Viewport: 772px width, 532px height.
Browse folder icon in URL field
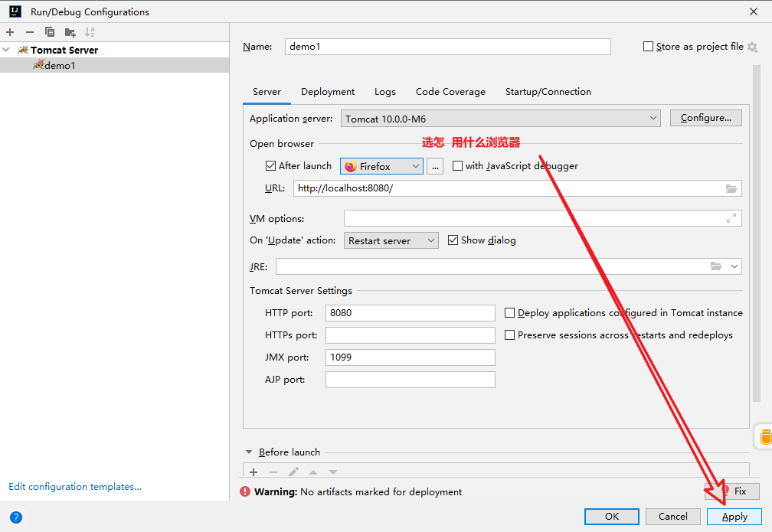point(731,188)
